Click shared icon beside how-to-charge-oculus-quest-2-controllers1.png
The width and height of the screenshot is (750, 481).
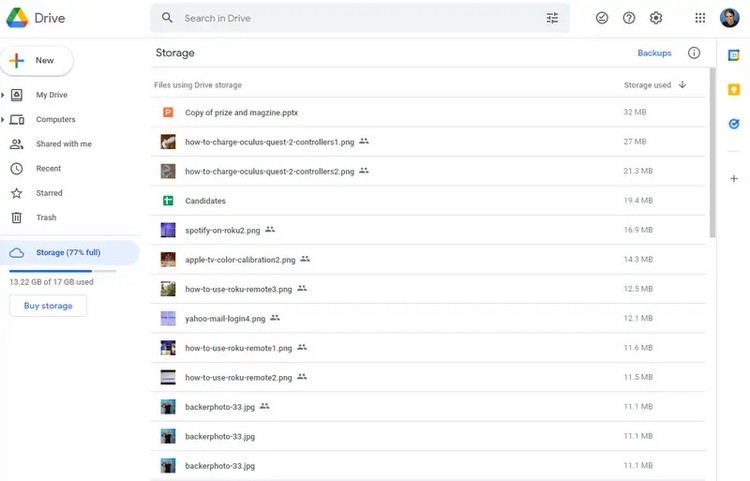(x=364, y=141)
